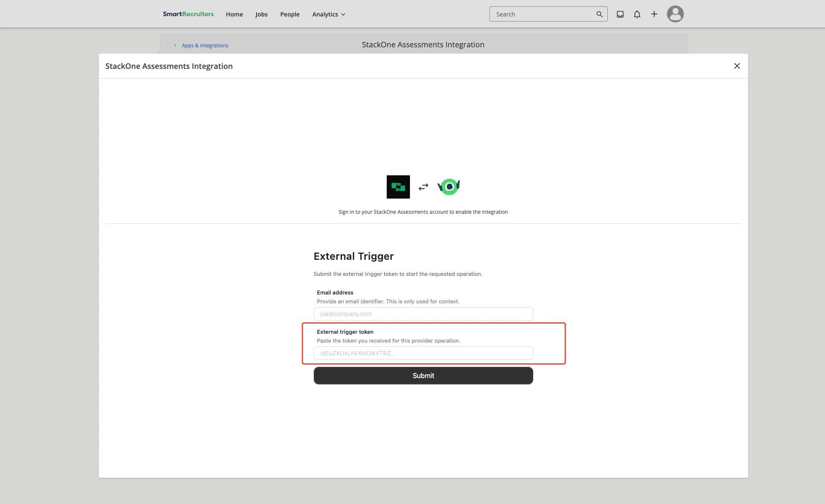
Task: Click the email address input field
Action: point(423,314)
